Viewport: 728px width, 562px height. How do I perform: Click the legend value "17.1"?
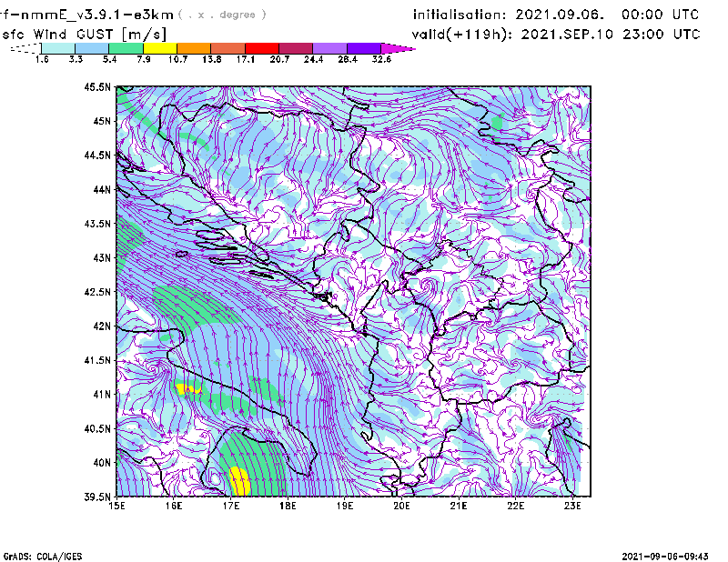(x=246, y=59)
